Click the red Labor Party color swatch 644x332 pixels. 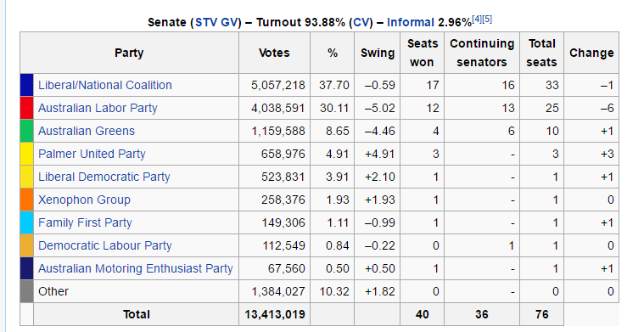[26, 108]
